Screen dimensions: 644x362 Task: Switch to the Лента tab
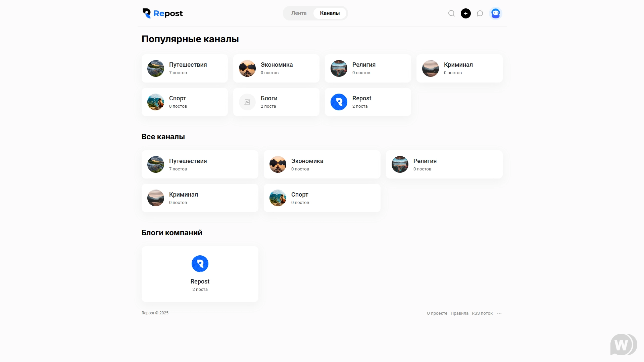tap(299, 13)
